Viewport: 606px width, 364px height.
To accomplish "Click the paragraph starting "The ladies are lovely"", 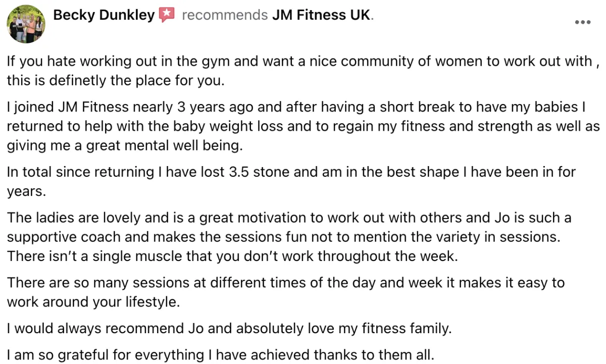I will pos(289,237).
